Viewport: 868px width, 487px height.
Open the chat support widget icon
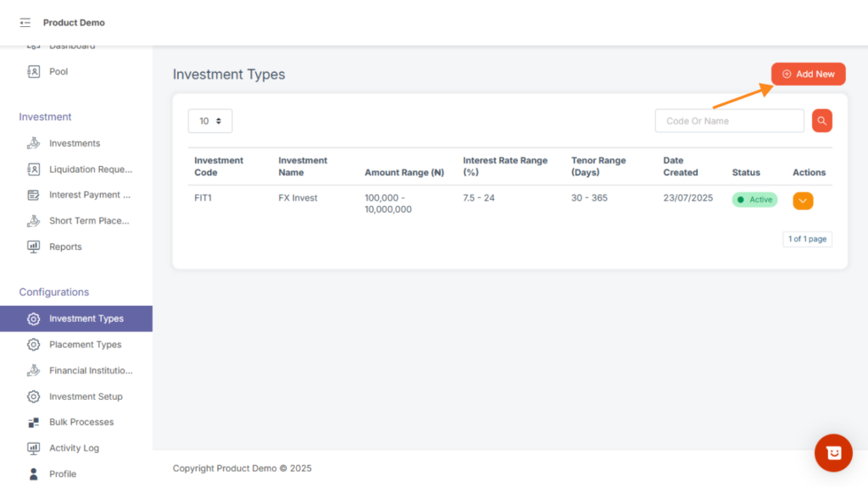[833, 453]
